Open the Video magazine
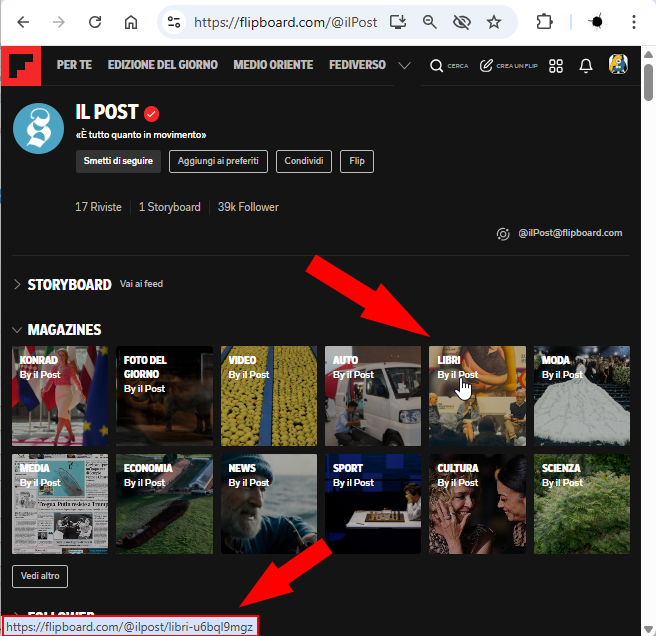The height and width of the screenshot is (636, 656). click(269, 396)
